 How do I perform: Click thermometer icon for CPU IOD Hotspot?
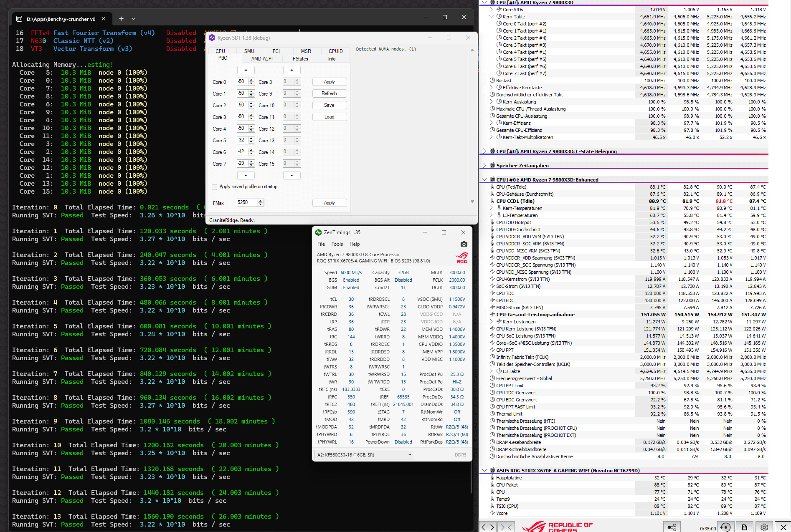click(492, 222)
